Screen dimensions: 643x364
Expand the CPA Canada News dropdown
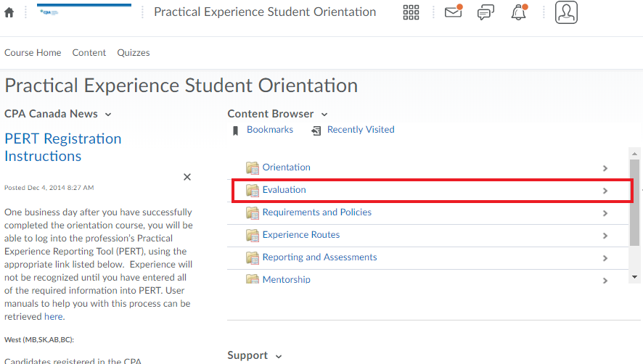click(x=108, y=115)
